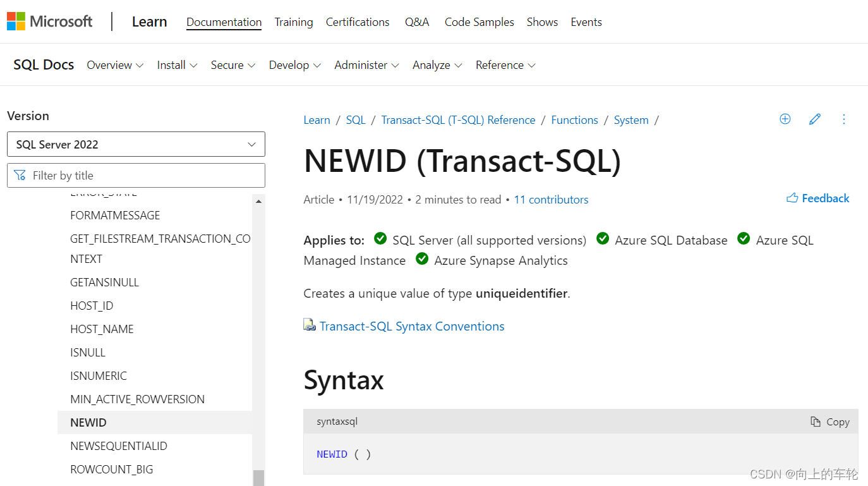Expand the Develop dropdown menu

295,65
